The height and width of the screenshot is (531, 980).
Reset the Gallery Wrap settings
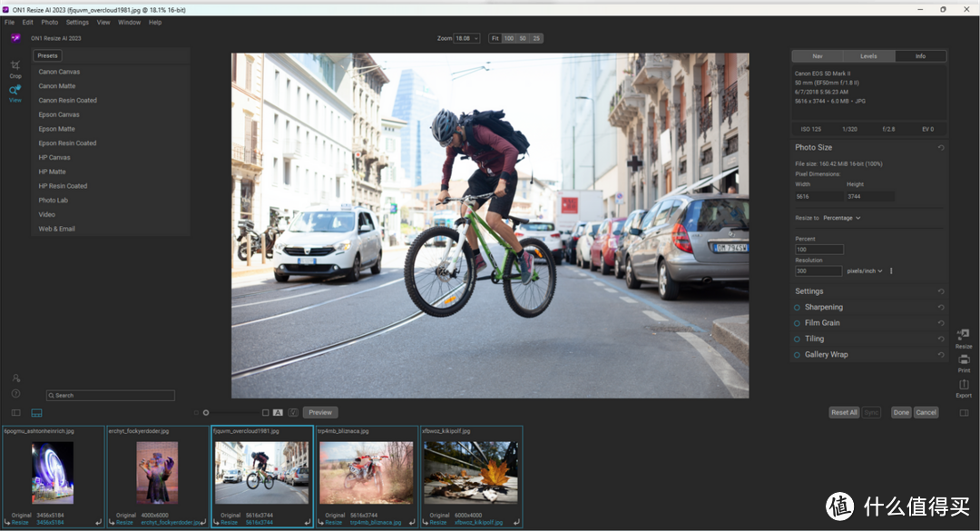coord(941,355)
